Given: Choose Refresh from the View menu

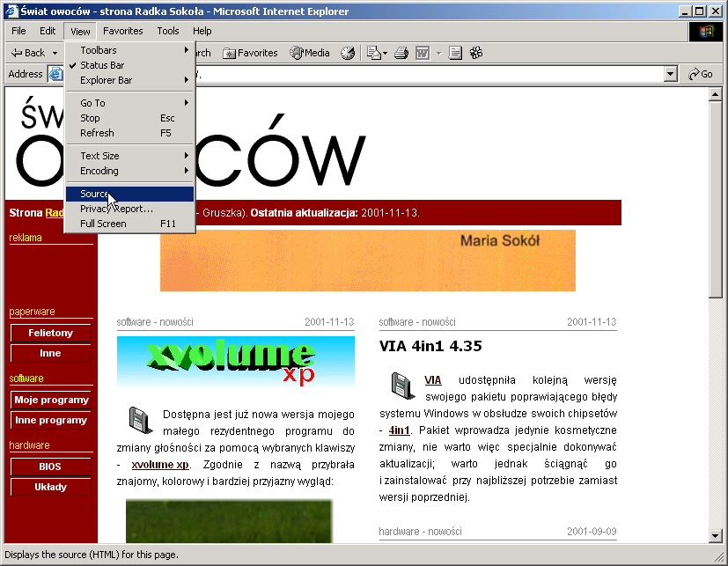Looking at the screenshot, I should (x=130, y=133).
